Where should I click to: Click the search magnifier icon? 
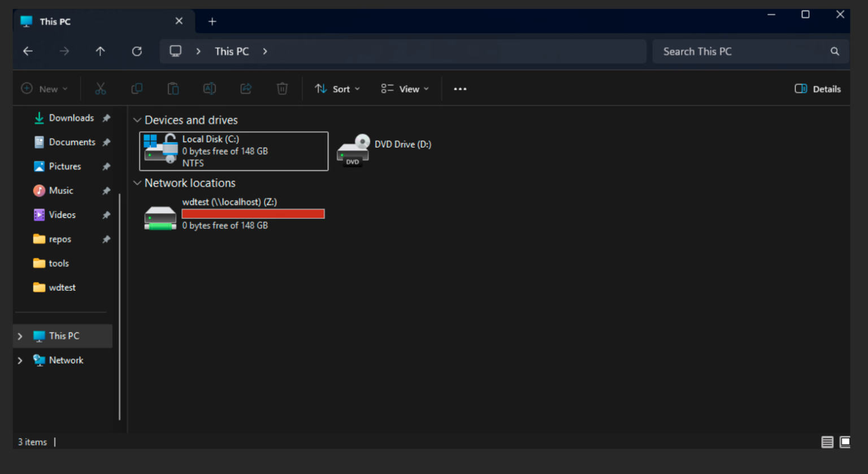[835, 51]
